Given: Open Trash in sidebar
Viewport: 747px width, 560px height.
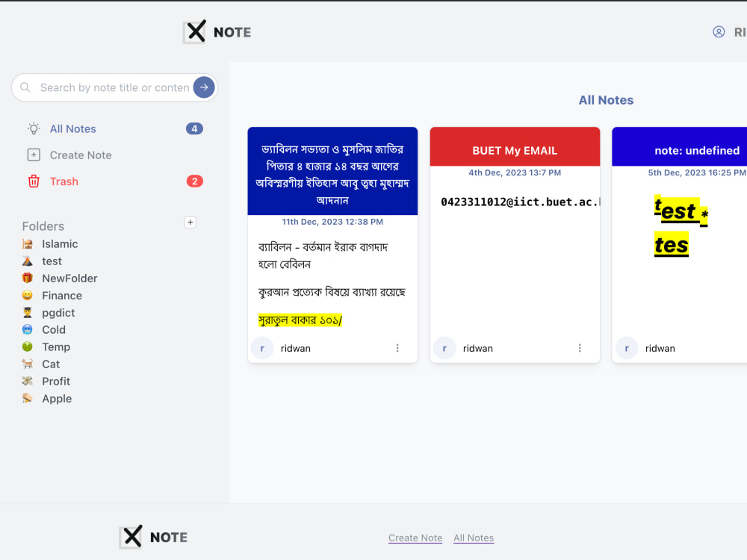Looking at the screenshot, I should pos(63,181).
